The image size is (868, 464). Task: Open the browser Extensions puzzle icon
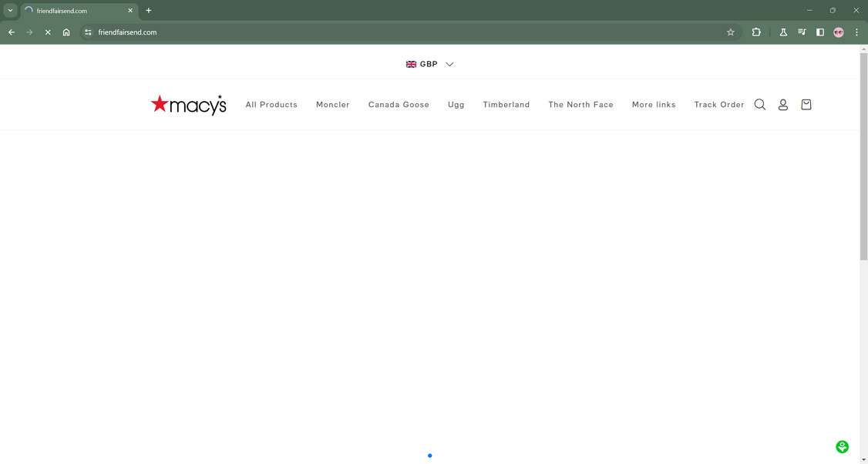click(x=756, y=32)
